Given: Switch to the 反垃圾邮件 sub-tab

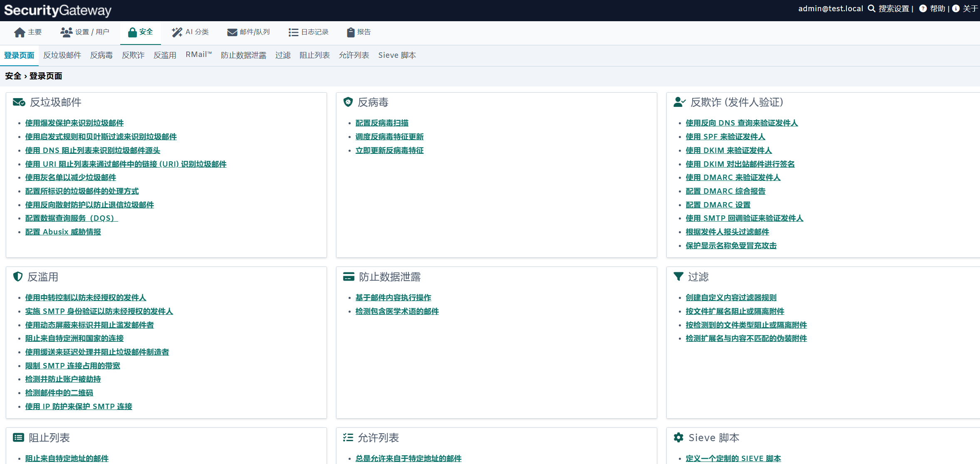Looking at the screenshot, I should click(x=62, y=55).
